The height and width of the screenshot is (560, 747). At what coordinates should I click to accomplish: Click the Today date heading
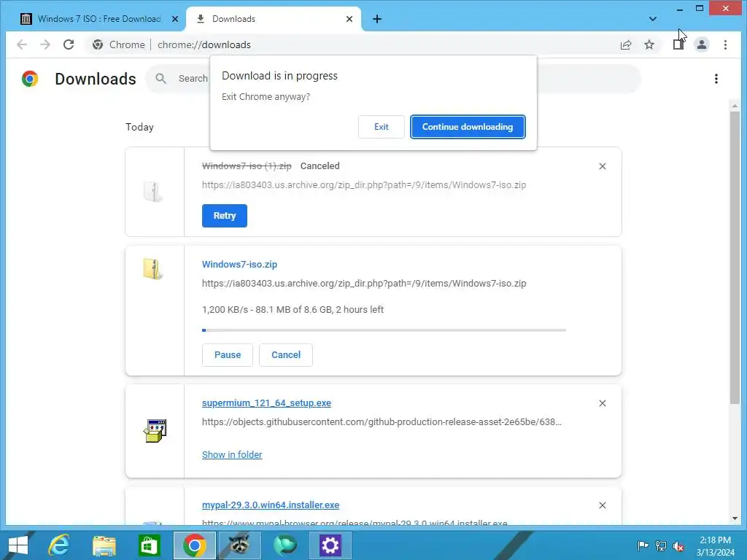tap(139, 127)
